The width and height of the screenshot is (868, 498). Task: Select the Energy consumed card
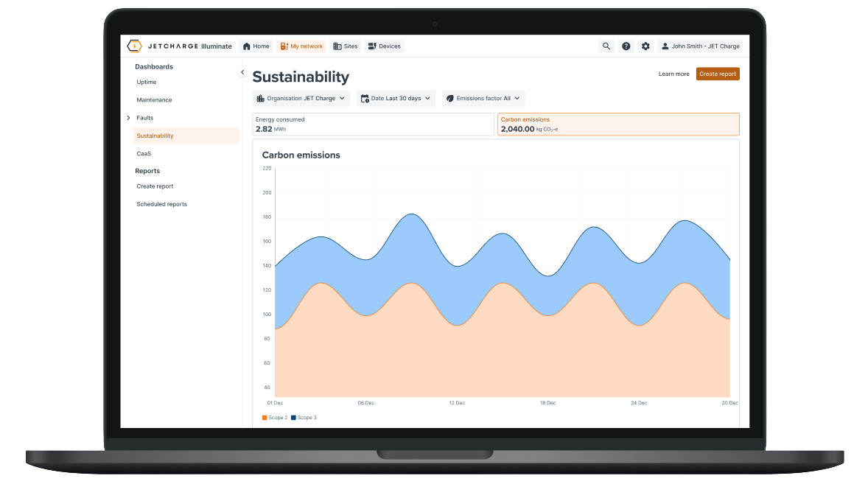(x=373, y=124)
